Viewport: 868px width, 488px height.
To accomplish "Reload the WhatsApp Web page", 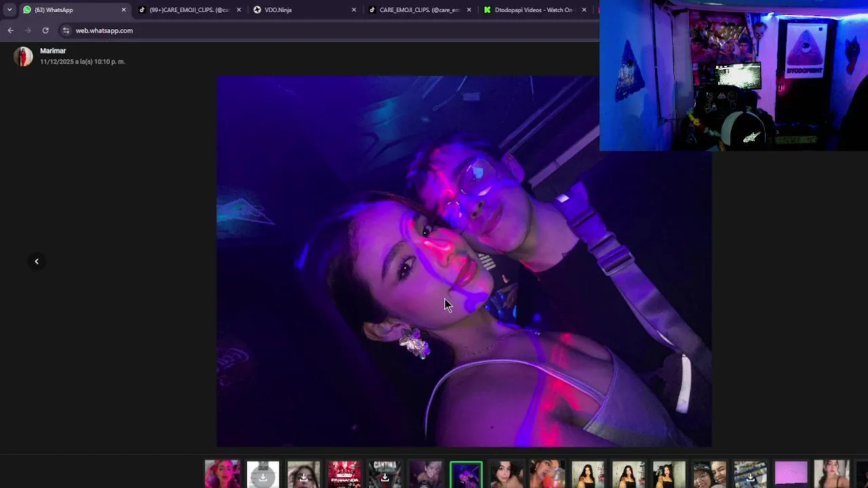I will click(45, 30).
